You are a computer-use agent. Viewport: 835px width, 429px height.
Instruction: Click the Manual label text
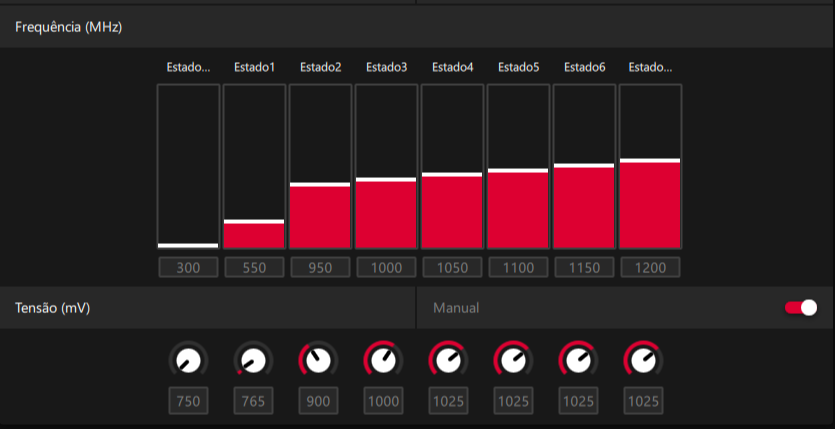[456, 308]
